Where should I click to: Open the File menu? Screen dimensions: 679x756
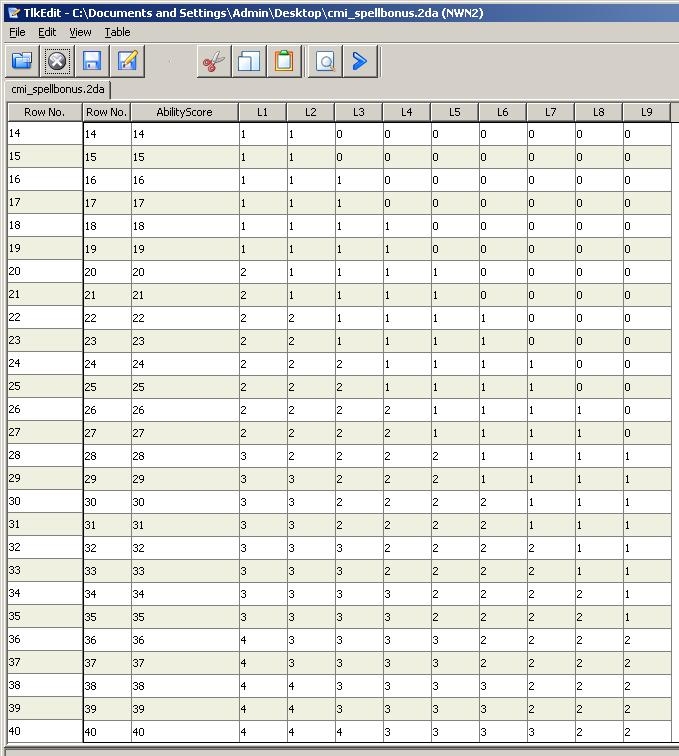[17, 32]
